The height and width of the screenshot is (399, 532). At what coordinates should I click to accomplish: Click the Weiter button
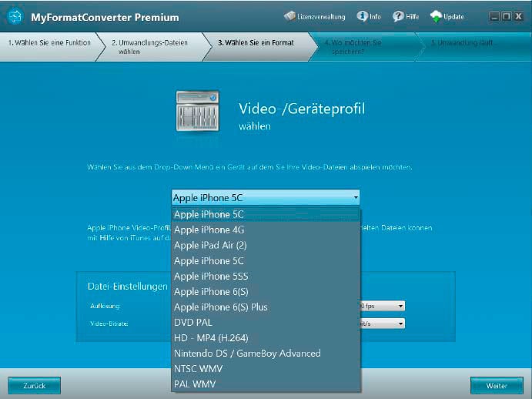(497, 386)
